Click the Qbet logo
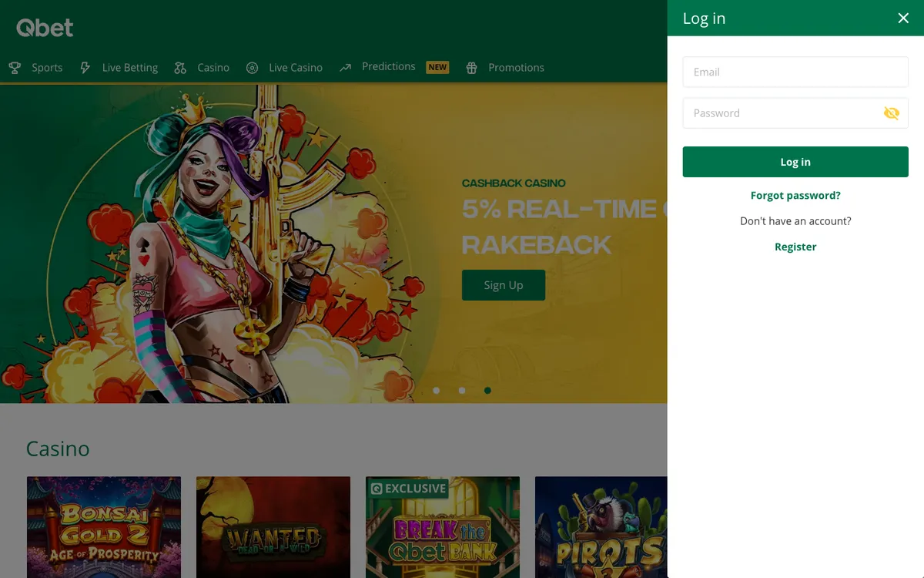 (45, 28)
